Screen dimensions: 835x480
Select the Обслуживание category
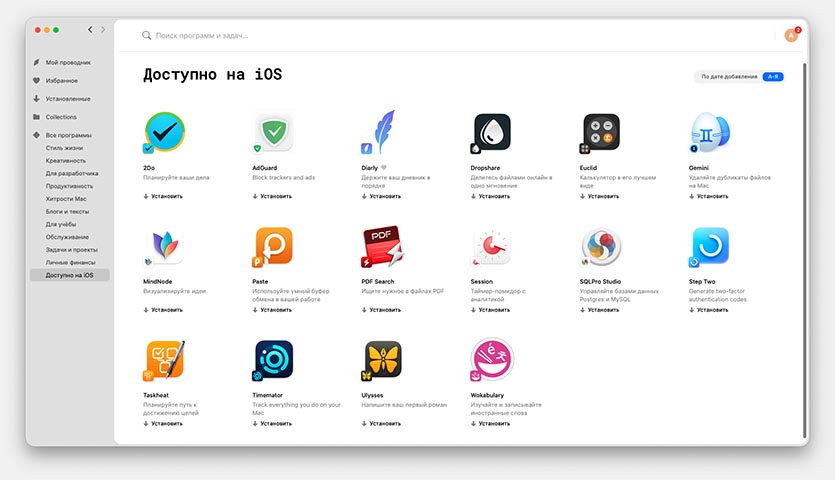[67, 237]
